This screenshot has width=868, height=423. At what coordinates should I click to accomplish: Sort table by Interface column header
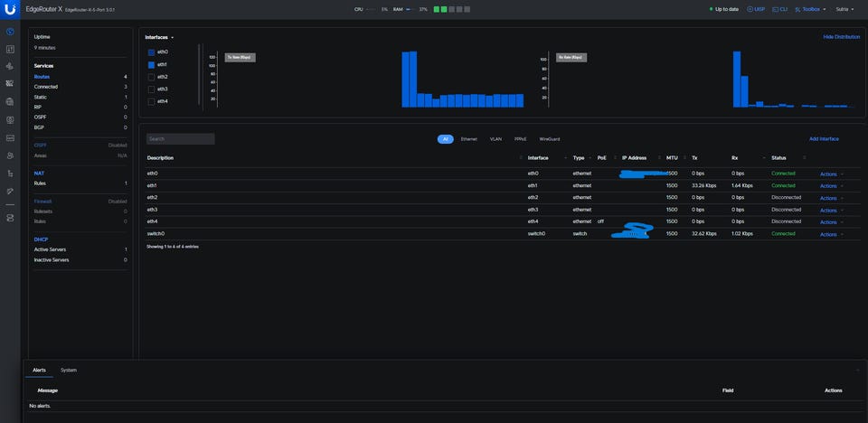coord(538,158)
